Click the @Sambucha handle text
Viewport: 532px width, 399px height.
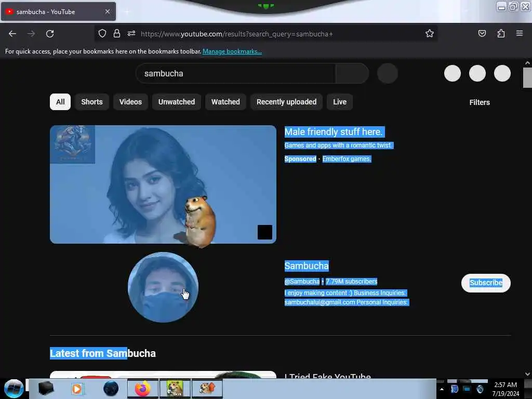[x=302, y=281]
